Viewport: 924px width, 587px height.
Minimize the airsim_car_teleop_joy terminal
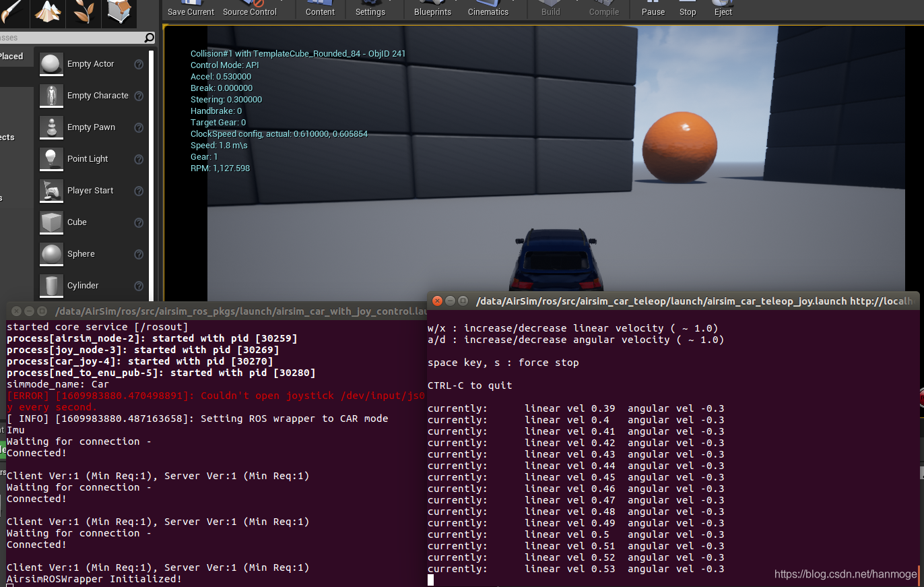[450, 301]
